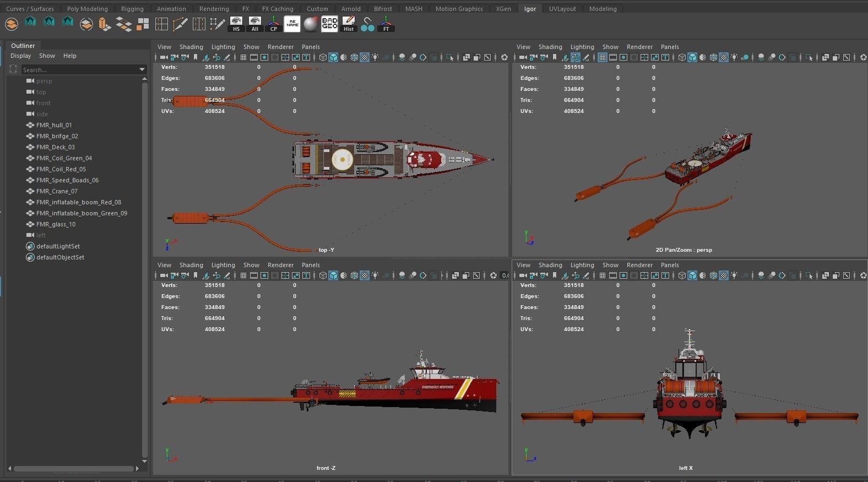The height and width of the screenshot is (482, 868).
Task: Click the BAD GEO shelf icon
Action: click(329, 24)
